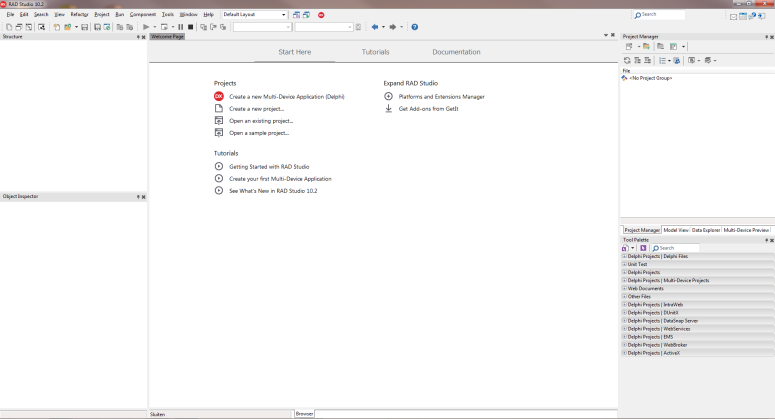Click the Save floppy disk icon

(x=85, y=27)
